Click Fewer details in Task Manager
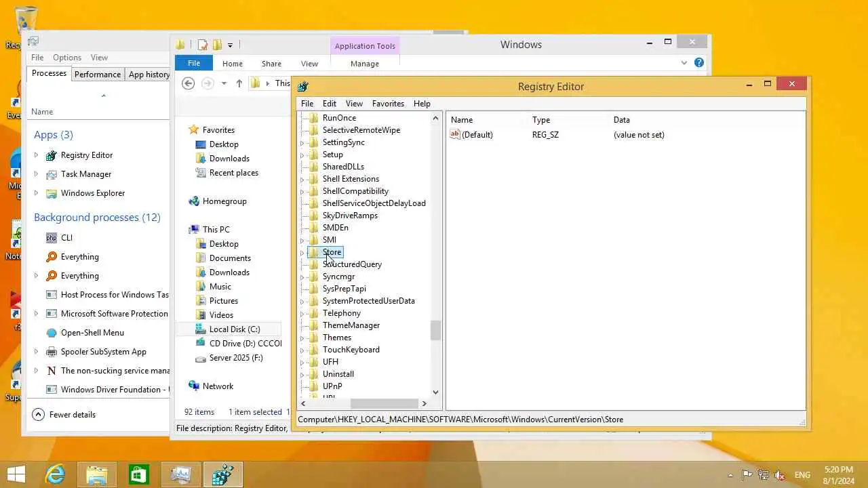Viewport: 868px width, 488px height. point(64,415)
